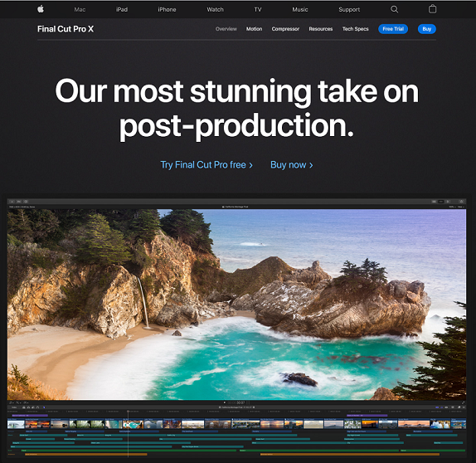Open the Resources tab

(321, 29)
